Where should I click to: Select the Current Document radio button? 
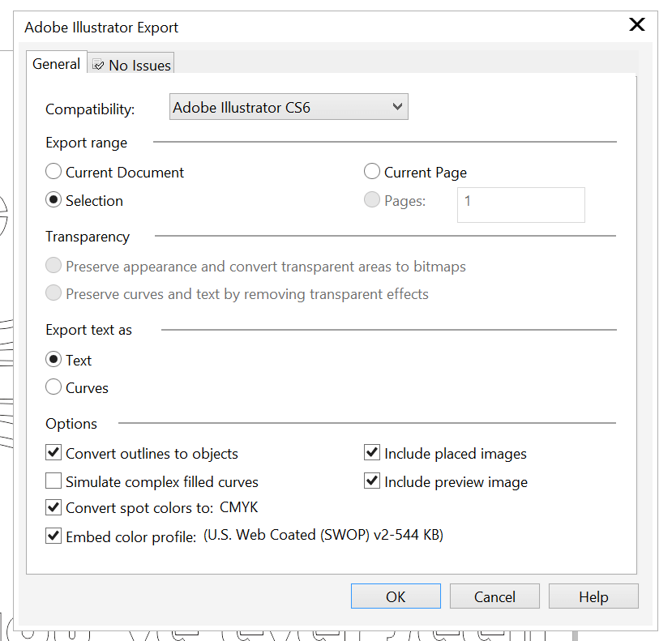pos(54,171)
